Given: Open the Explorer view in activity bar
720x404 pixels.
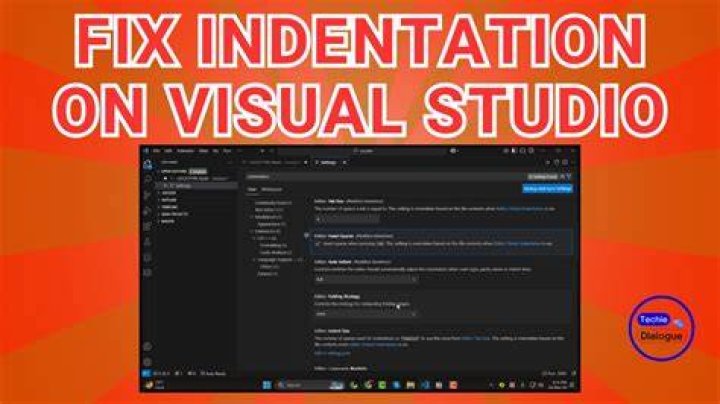Looking at the screenshot, I should (x=148, y=164).
